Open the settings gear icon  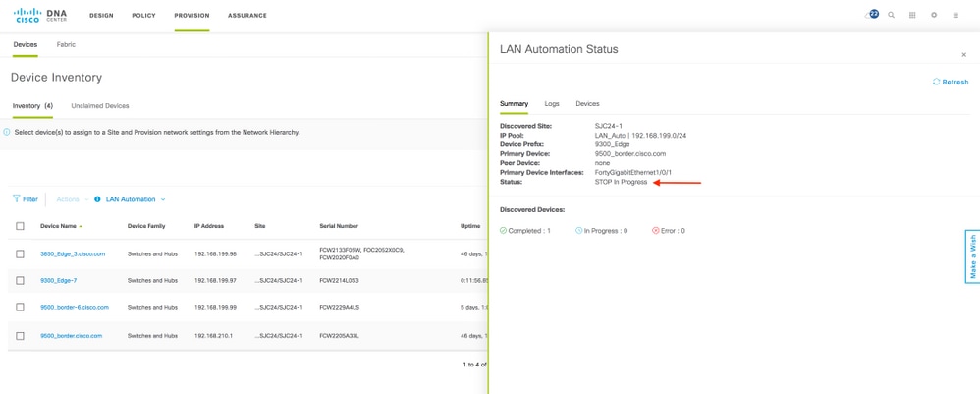click(x=934, y=16)
